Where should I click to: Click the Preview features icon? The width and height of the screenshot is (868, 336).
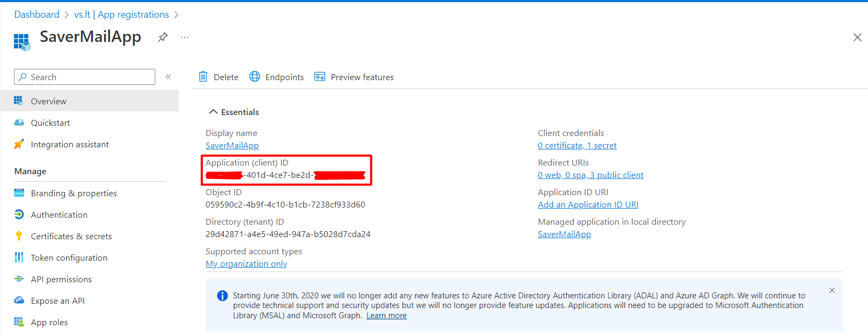pyautogui.click(x=320, y=76)
